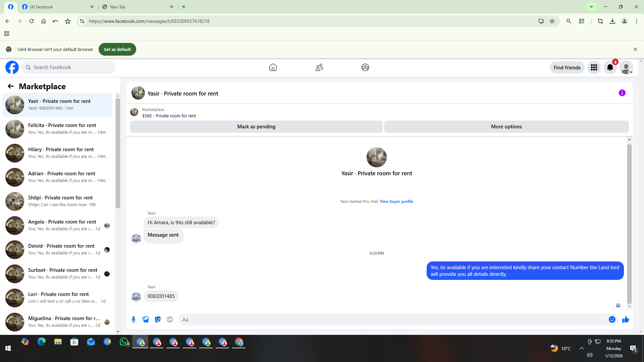Open Facebook notifications bell

[610, 67]
